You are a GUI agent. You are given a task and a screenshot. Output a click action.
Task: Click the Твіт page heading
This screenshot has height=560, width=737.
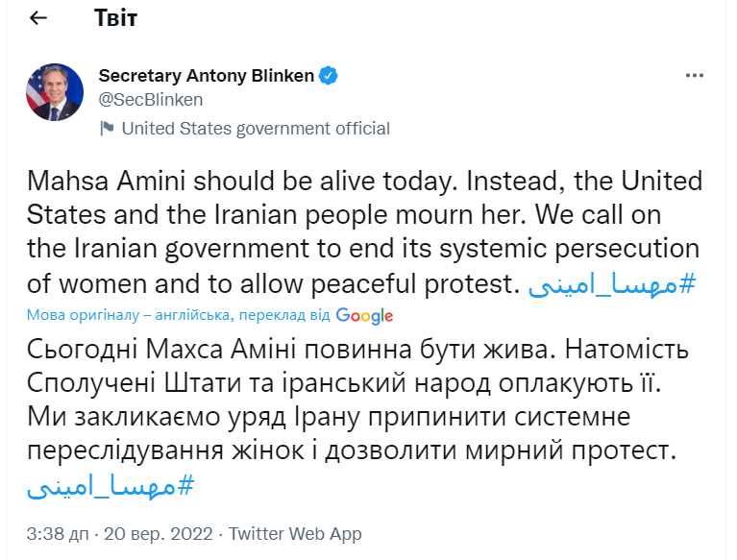[x=115, y=18]
